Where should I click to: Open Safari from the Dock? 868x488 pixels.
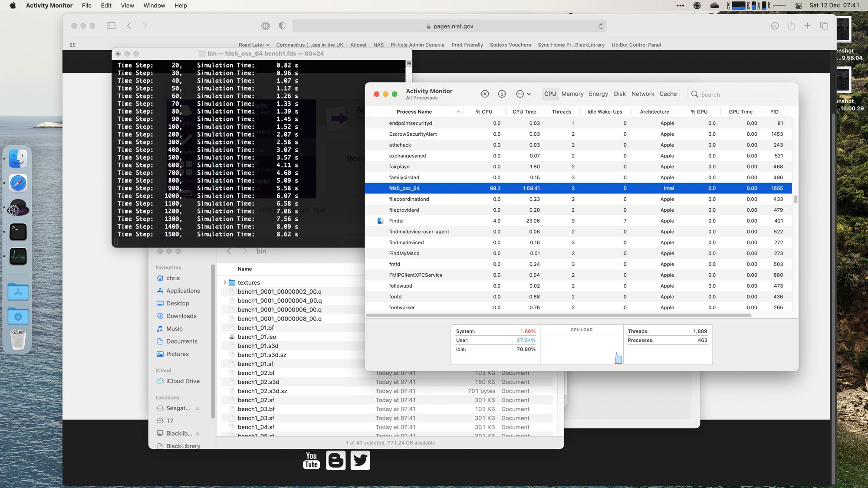click(18, 183)
